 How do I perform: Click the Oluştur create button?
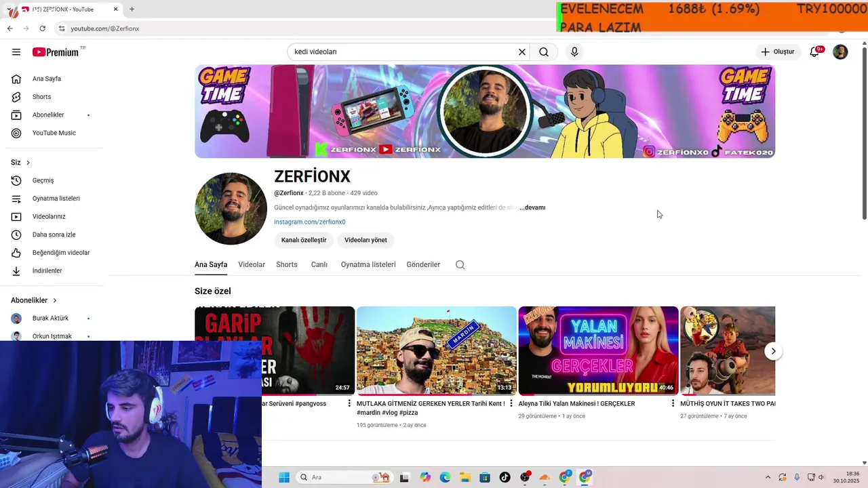[x=777, y=52]
